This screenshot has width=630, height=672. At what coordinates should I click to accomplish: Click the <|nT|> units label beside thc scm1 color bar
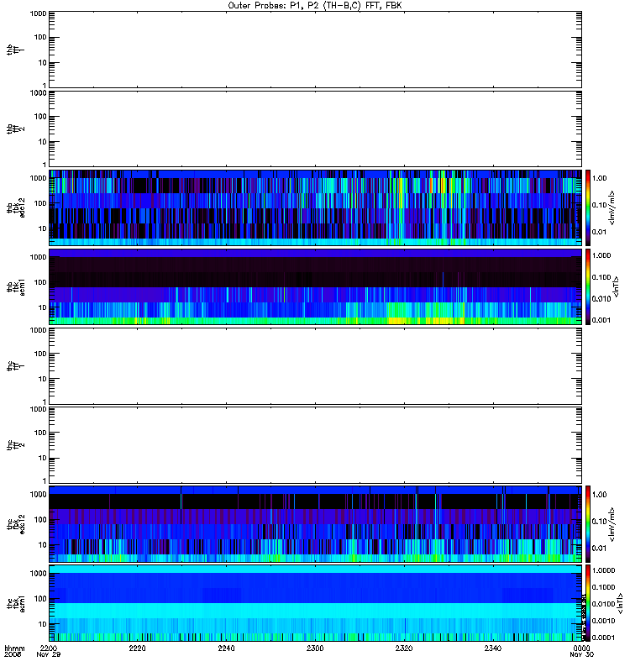point(619,603)
